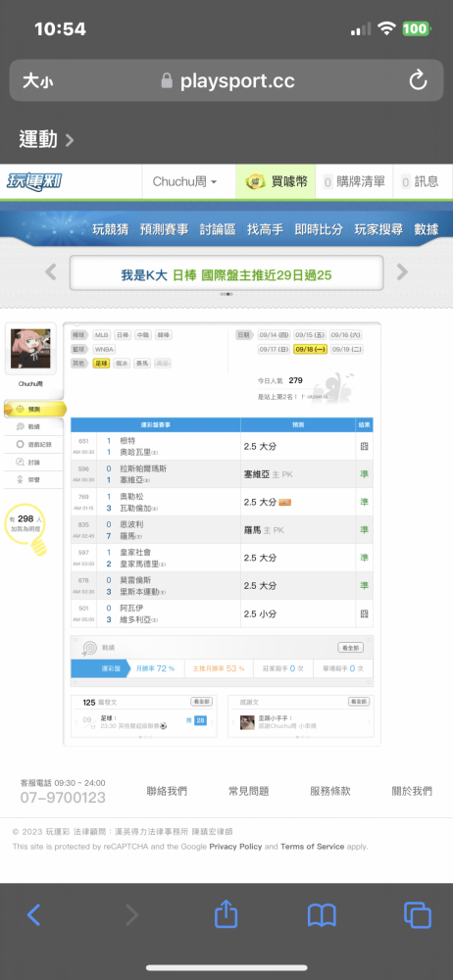Image resolution: width=453 pixels, height=980 pixels.
Task: Advance banner with right chevron arrow
Action: [402, 271]
